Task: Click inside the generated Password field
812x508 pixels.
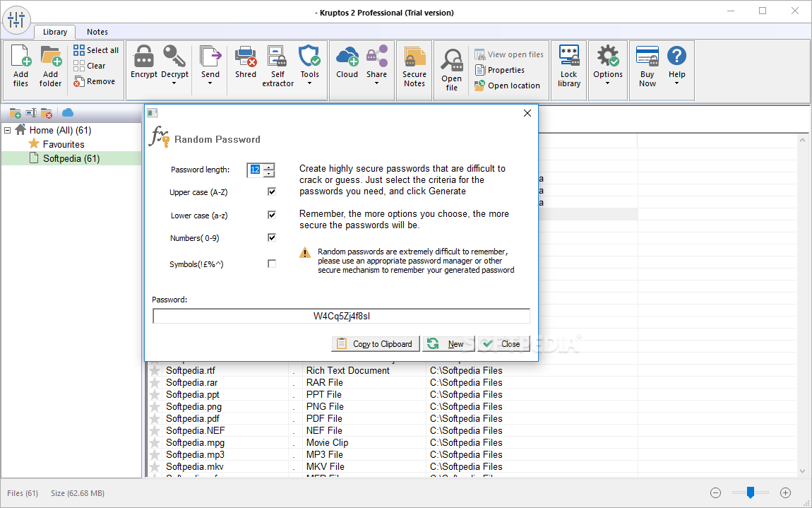Action: click(341, 315)
